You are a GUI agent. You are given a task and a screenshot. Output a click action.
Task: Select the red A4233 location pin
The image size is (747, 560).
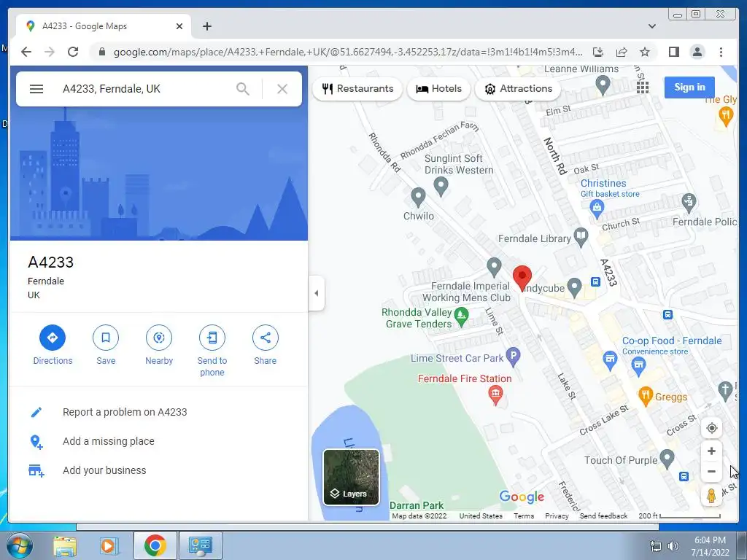(522, 277)
